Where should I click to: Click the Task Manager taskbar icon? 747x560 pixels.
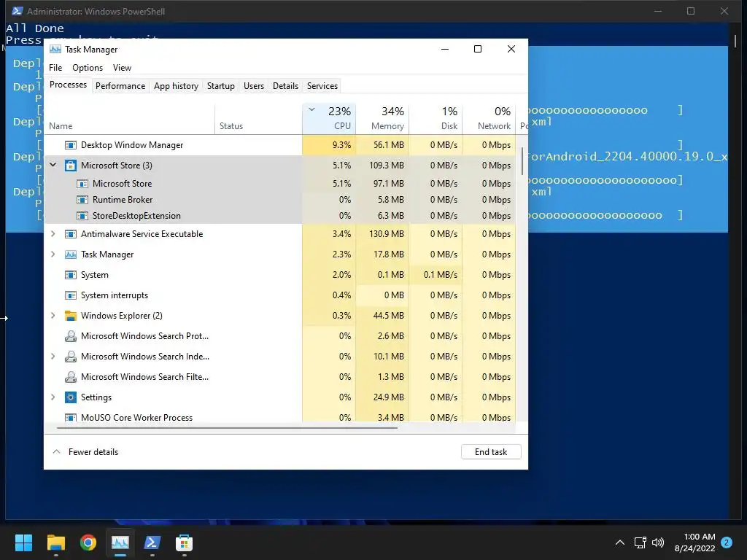(120, 542)
